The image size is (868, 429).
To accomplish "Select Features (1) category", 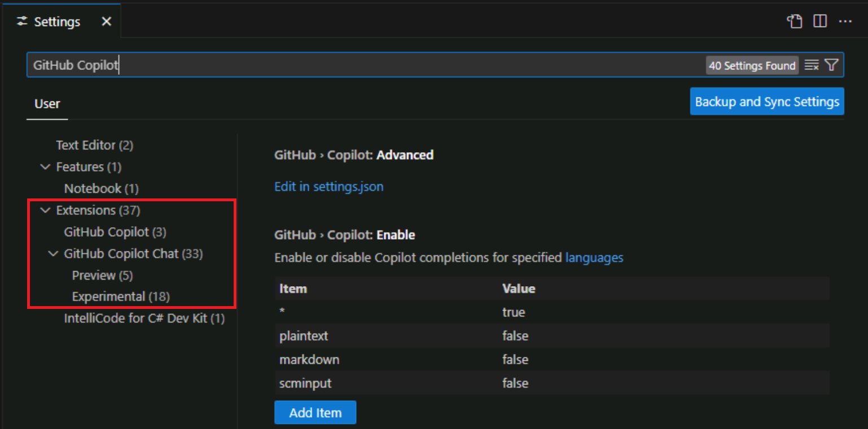I will tap(89, 167).
